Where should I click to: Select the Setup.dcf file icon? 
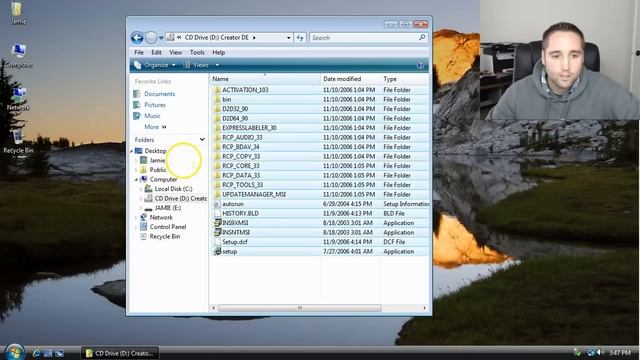217,242
